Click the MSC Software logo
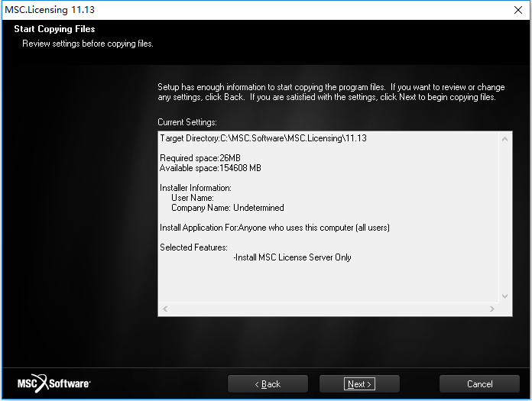The height and width of the screenshot is (401, 532). [x=54, y=383]
